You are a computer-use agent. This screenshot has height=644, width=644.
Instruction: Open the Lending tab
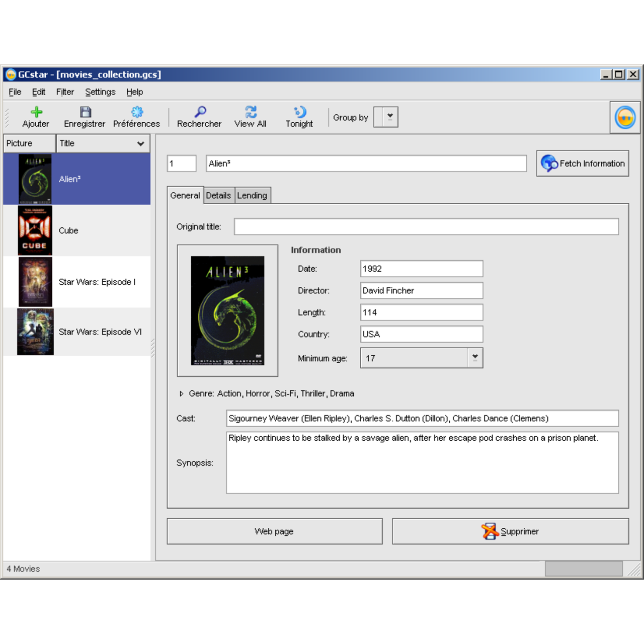[253, 195]
